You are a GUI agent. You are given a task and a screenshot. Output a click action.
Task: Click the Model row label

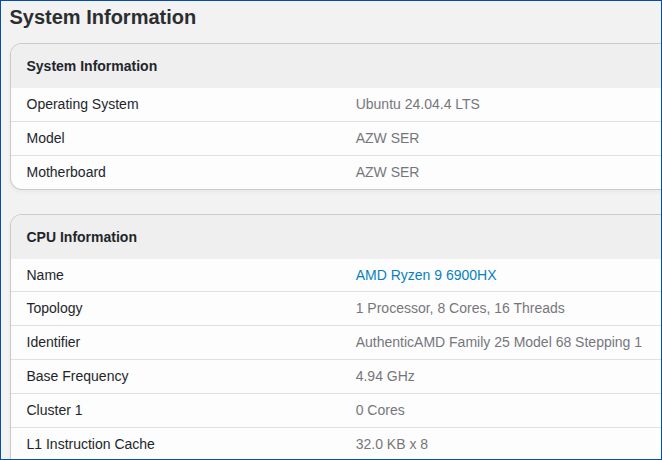pos(45,138)
